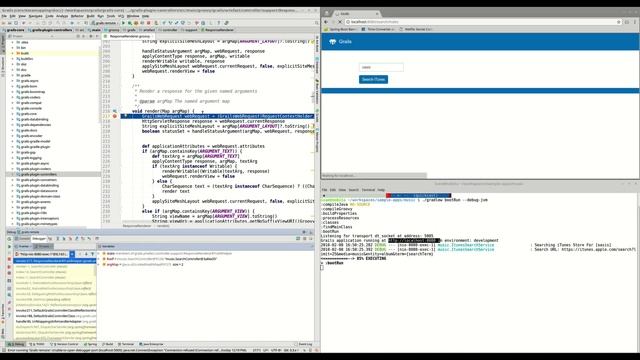This screenshot has height=360, width=640.
Task: Click the Chrome address bar
Action: (482, 22)
